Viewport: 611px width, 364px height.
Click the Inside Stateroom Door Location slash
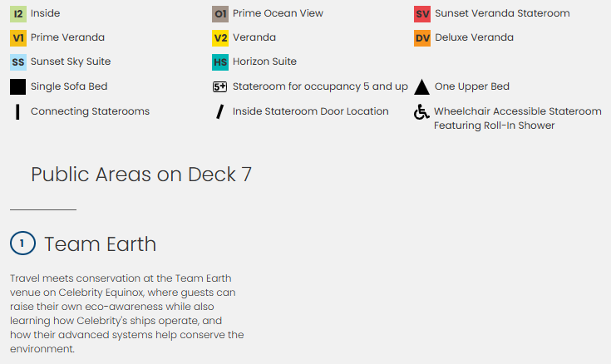[x=220, y=111]
